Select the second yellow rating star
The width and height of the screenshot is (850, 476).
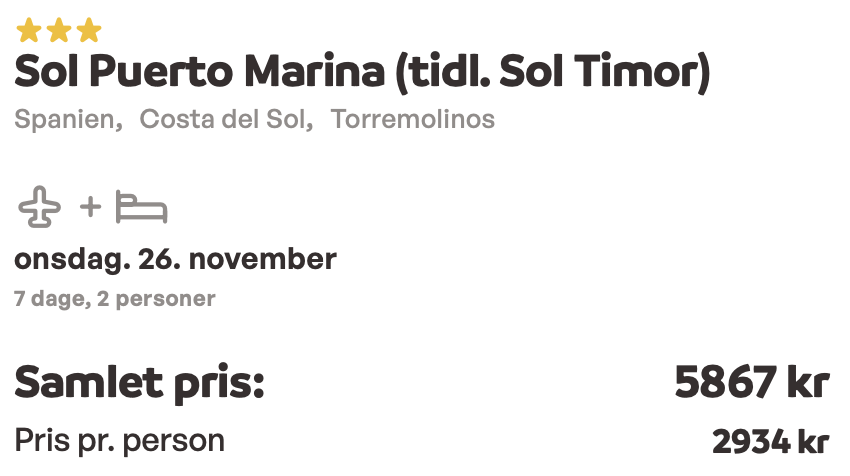coord(59,30)
